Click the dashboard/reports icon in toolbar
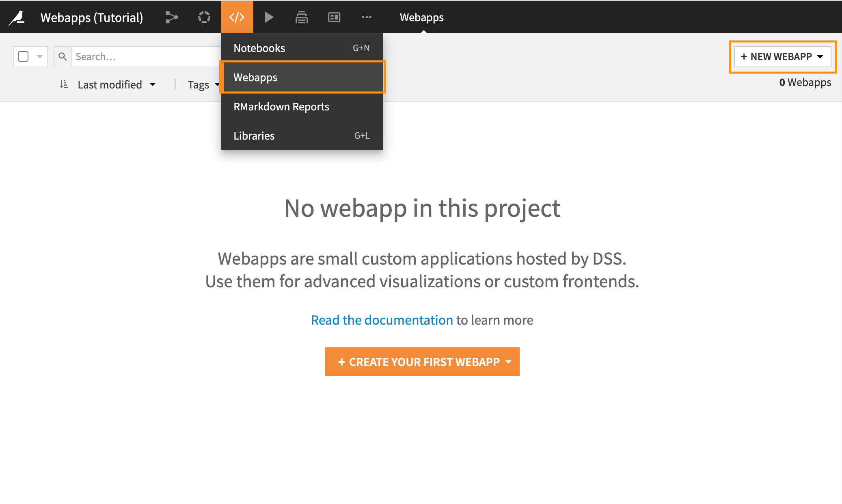 (x=334, y=16)
